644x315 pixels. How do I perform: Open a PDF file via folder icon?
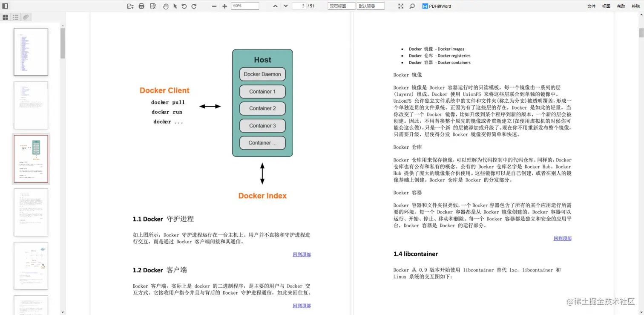(x=130, y=6)
